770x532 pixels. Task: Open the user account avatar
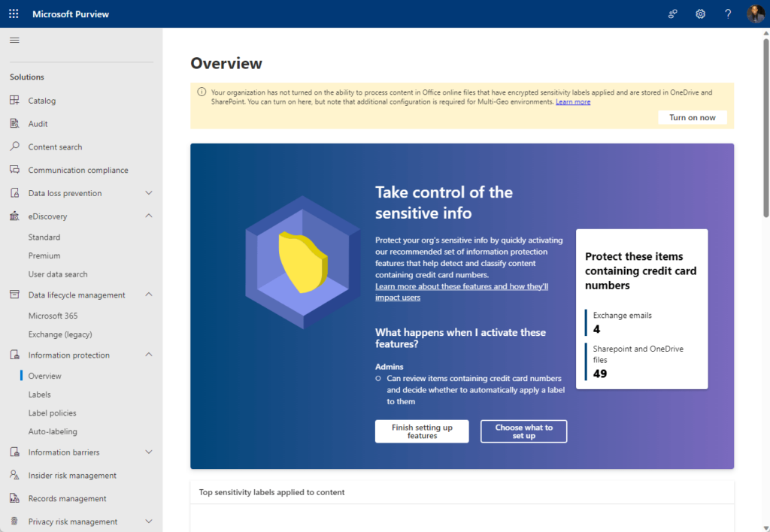tap(755, 14)
